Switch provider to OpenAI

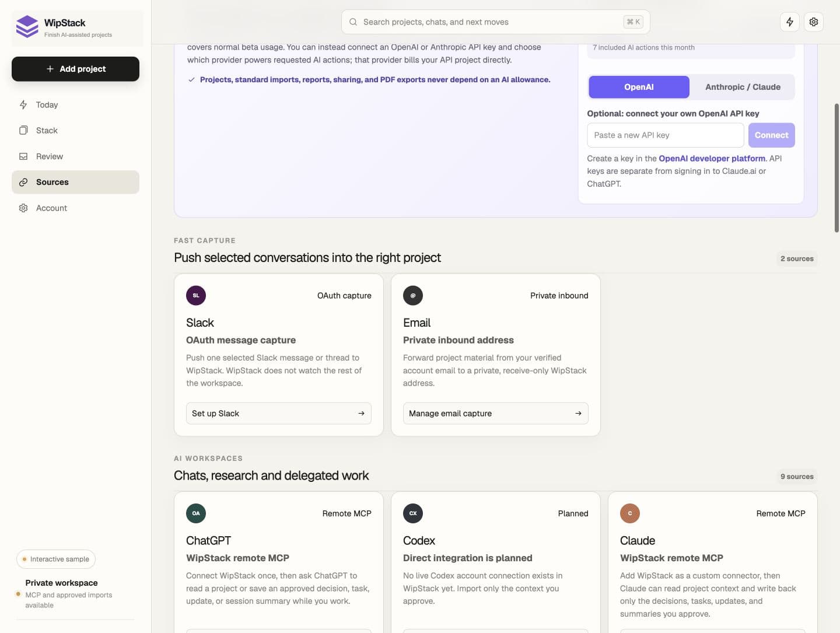639,87
